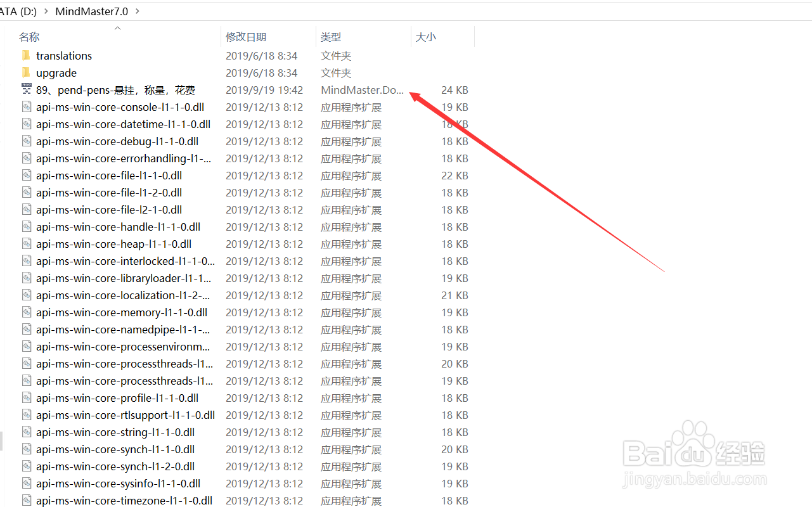This screenshot has height=507, width=812.
Task: Click the DLL icon of api-ms-win-core-file-l2-1-0.dll
Action: [26, 210]
